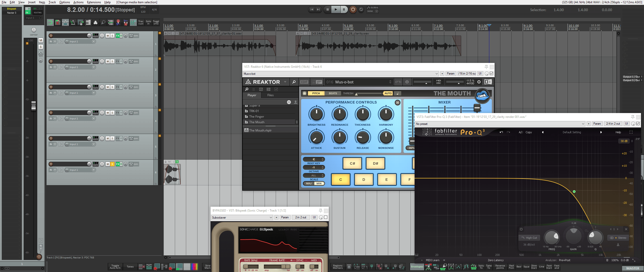Switch The Mouth scale to MIN
This screenshot has width=644, height=272.
(x=319, y=184)
